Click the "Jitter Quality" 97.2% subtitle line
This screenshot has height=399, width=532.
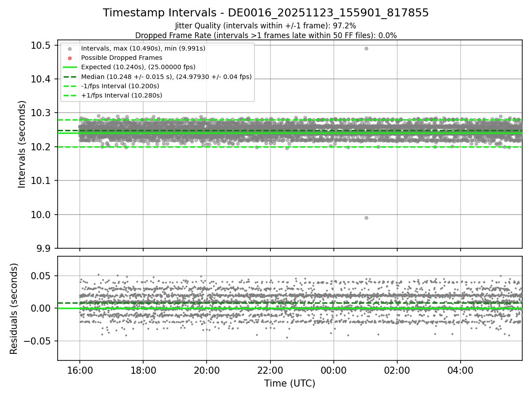point(266,26)
